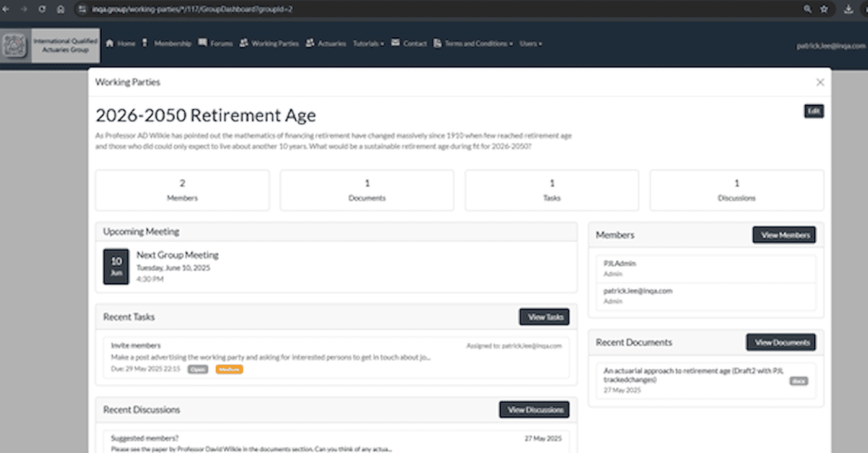The image size is (868, 453).
Task: Open the browser downloads icon
Action: coord(848,9)
